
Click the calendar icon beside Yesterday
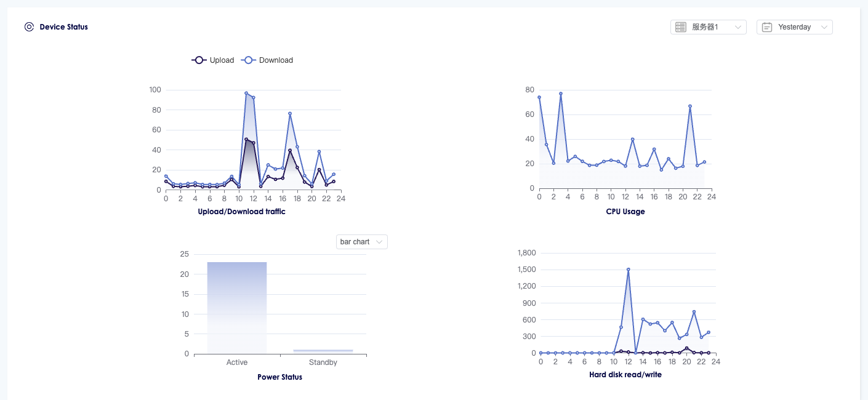[x=766, y=27]
